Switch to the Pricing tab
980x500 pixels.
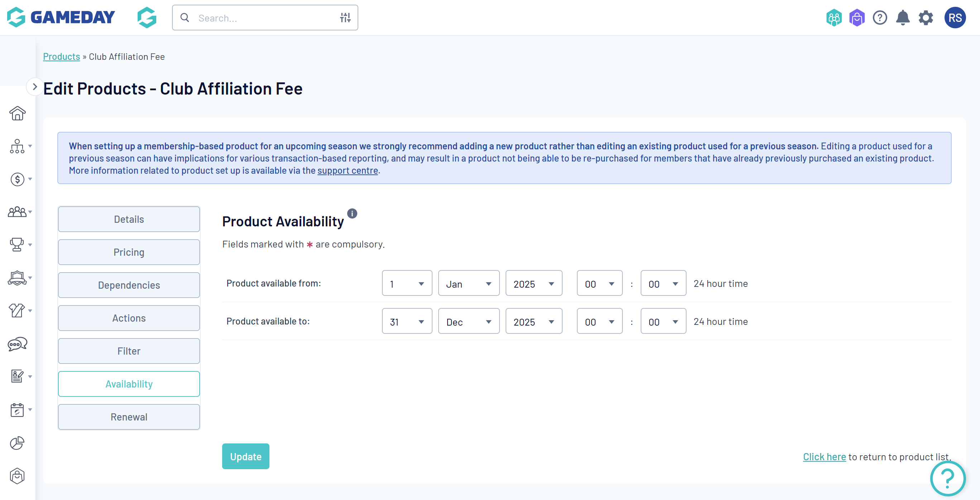click(129, 252)
